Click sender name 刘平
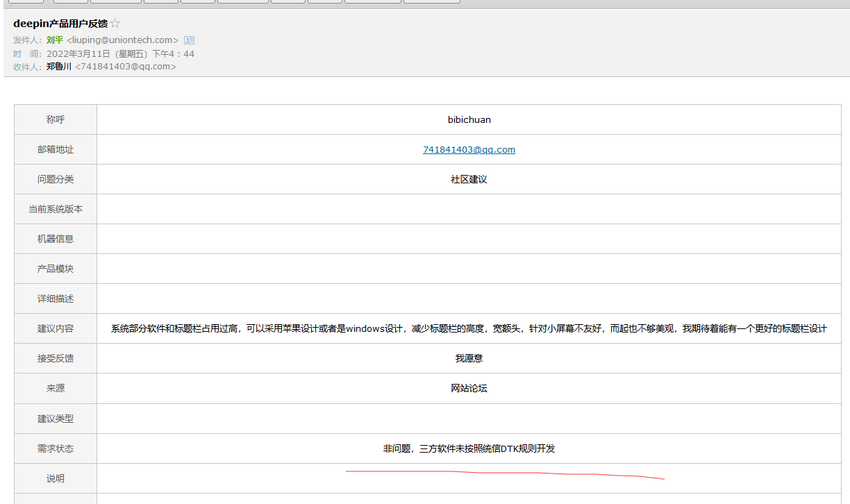The height and width of the screenshot is (504, 850). click(55, 40)
